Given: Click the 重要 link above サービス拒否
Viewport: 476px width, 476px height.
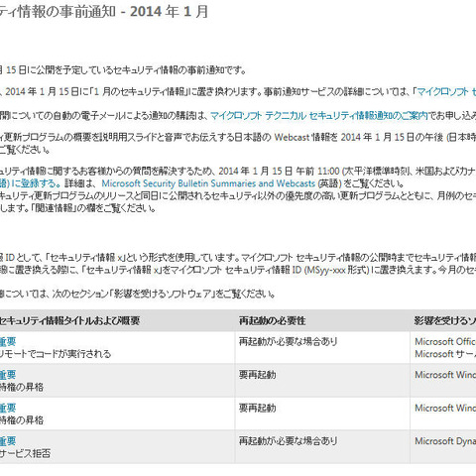Looking at the screenshot, I should pos(8,440).
